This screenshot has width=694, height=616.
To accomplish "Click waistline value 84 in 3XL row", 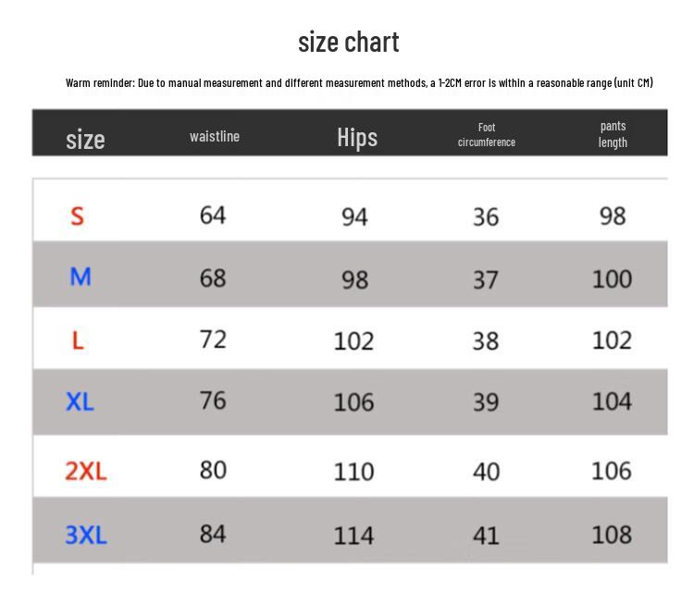I will (213, 534).
